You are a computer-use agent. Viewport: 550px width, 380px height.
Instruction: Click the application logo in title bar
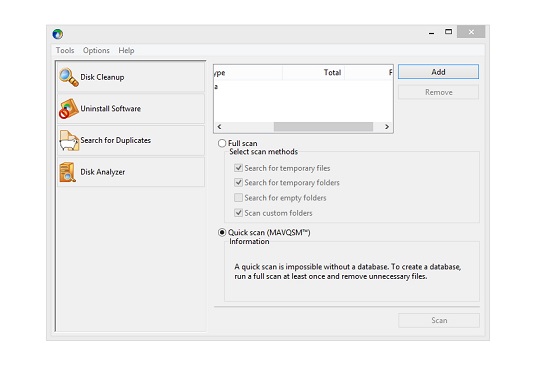tap(58, 34)
